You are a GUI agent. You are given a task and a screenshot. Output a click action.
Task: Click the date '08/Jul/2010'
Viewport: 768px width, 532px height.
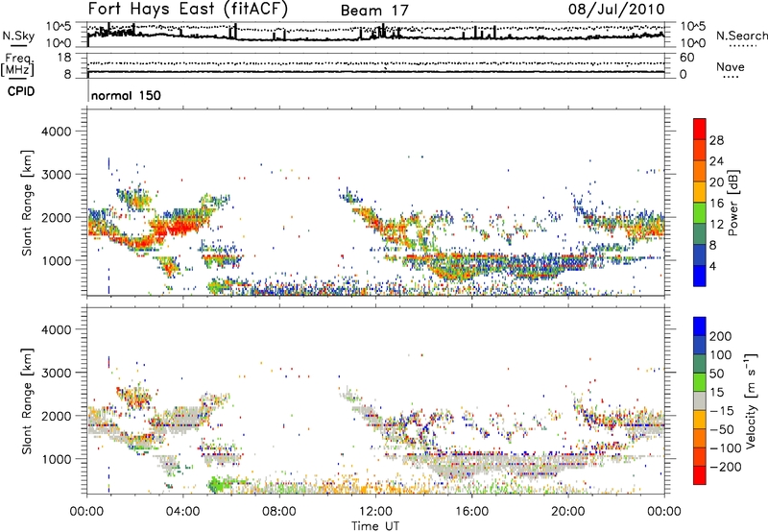pyautogui.click(x=616, y=10)
